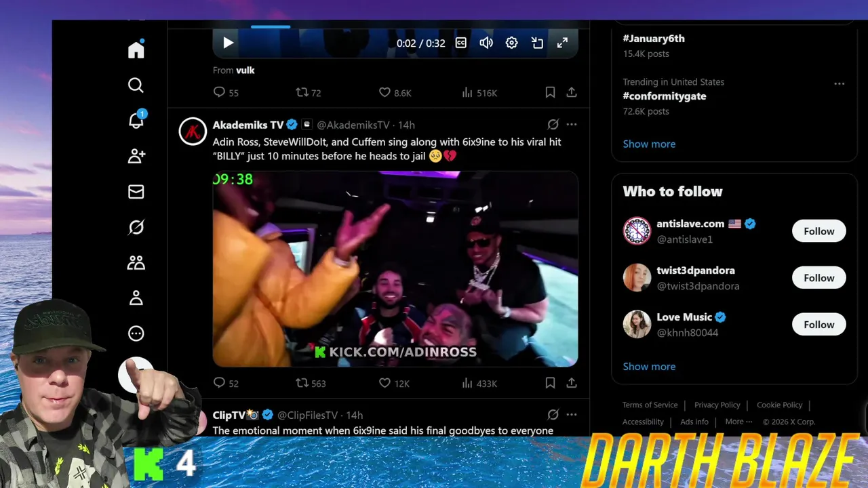The height and width of the screenshot is (488, 868).
Task: Open the Communities icon in sidebar
Action: click(x=136, y=262)
